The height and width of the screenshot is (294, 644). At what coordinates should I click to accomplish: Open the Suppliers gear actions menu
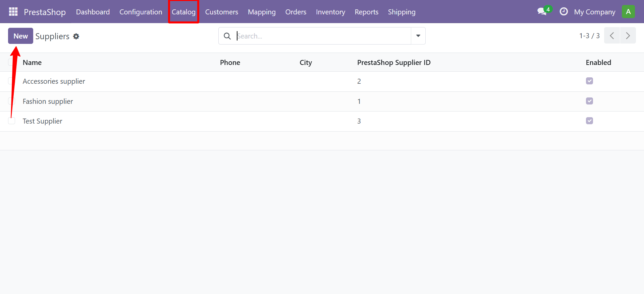click(x=76, y=36)
